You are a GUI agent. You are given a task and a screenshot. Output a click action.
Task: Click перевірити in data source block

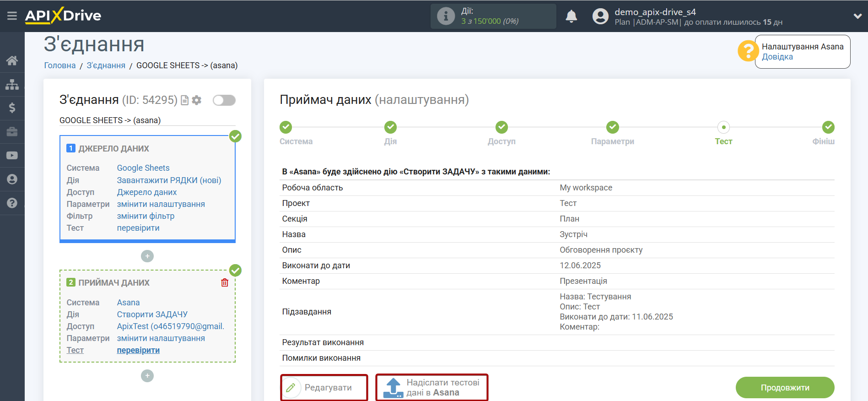138,228
